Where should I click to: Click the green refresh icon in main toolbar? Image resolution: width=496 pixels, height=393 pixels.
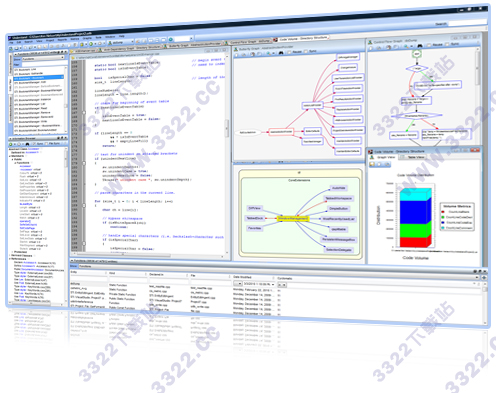pos(171,40)
